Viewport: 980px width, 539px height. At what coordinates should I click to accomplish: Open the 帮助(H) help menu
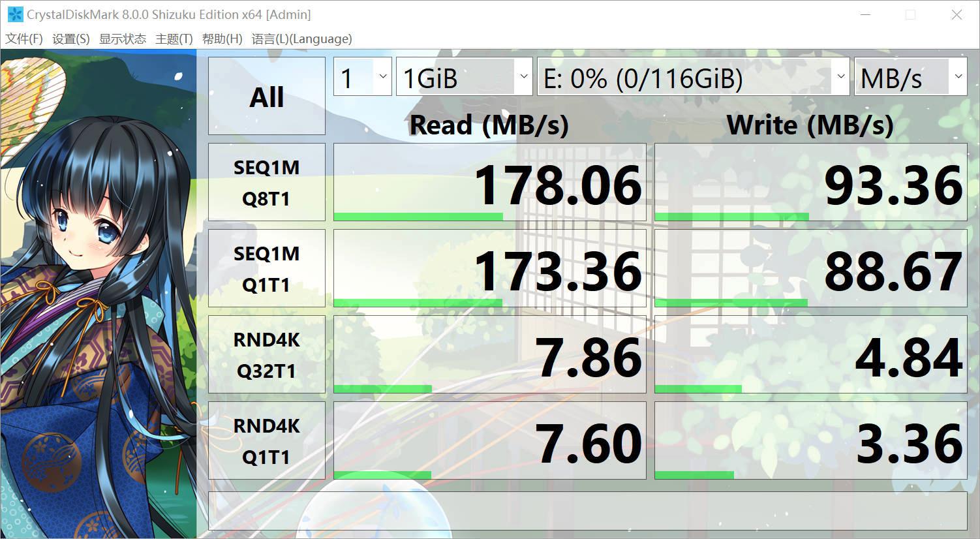tap(222, 38)
